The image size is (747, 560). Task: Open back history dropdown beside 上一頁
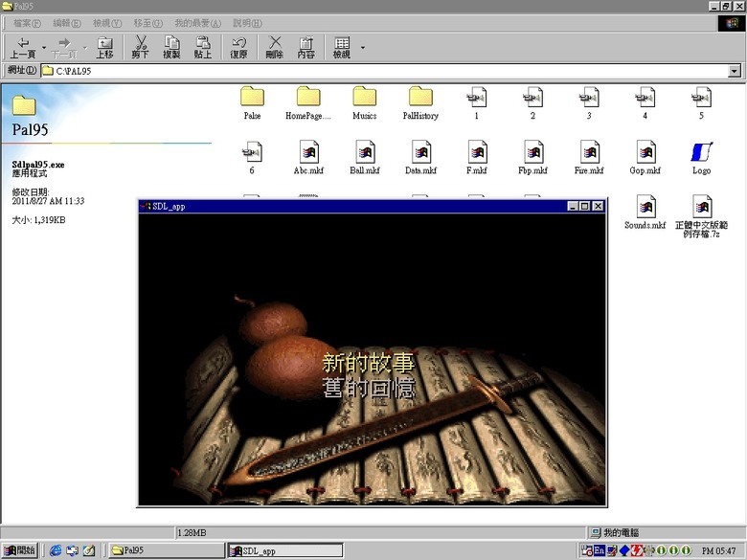pos(44,48)
